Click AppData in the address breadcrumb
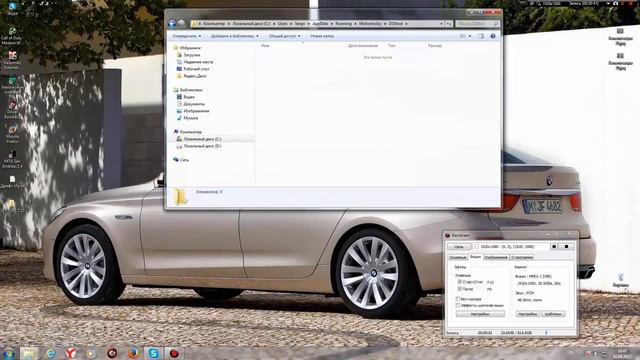This screenshot has height=360, width=640. pos(320,24)
